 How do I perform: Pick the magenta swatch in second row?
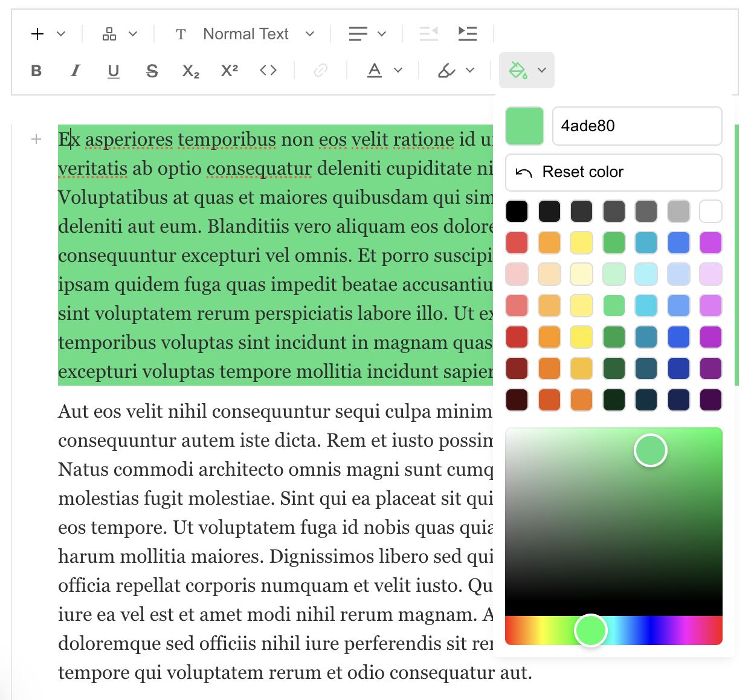click(710, 242)
